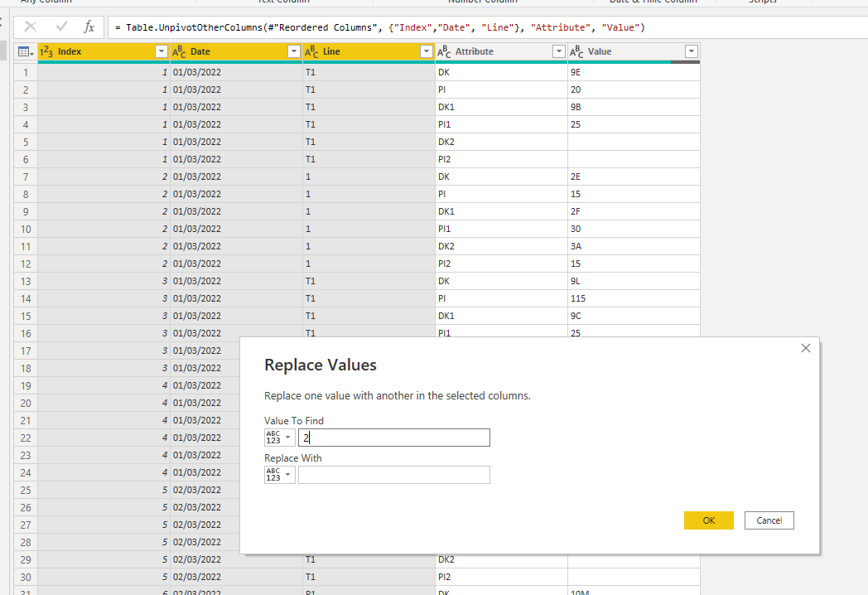This screenshot has width=868, height=595.
Task: Change Index column data type icon
Action: pos(46,51)
